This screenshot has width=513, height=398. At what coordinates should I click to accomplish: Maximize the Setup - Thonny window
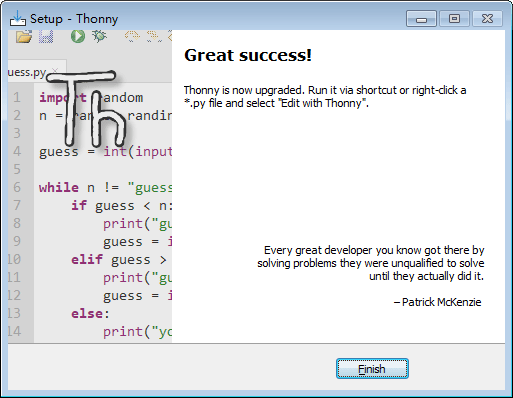click(454, 19)
